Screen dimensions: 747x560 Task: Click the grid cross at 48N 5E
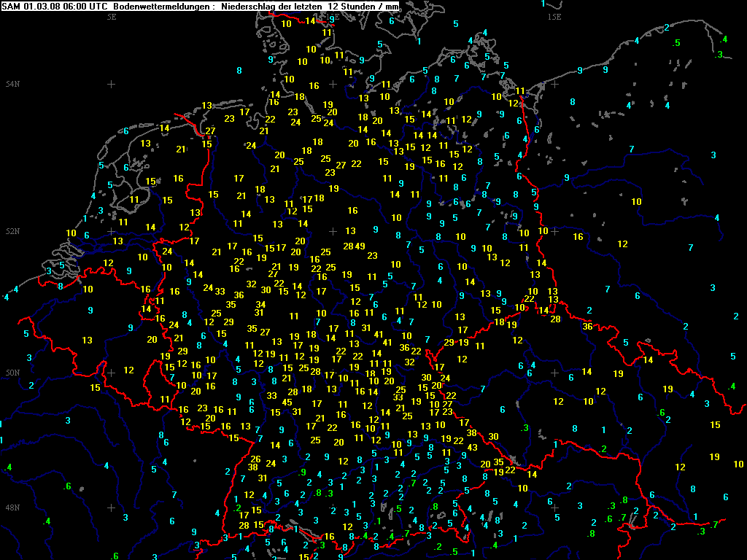tap(111, 507)
